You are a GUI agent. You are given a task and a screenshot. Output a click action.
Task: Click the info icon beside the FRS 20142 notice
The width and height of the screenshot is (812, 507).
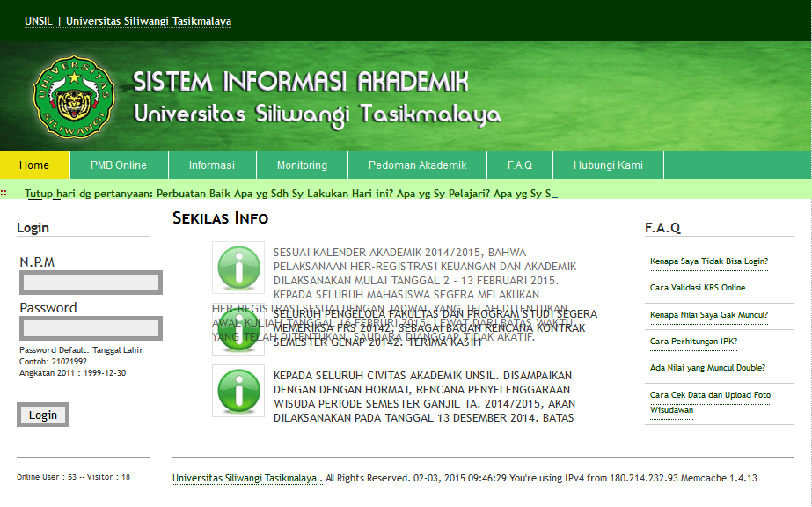coord(238,329)
